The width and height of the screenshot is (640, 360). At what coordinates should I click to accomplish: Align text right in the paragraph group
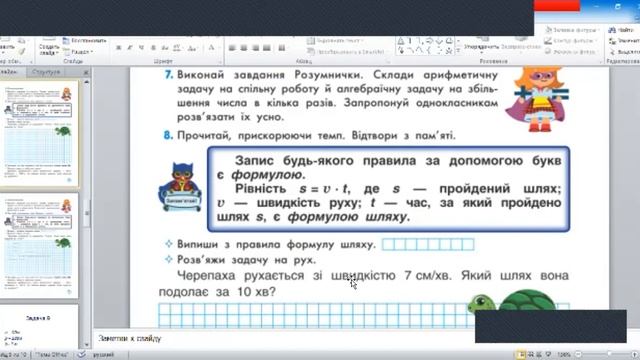tap(256, 48)
